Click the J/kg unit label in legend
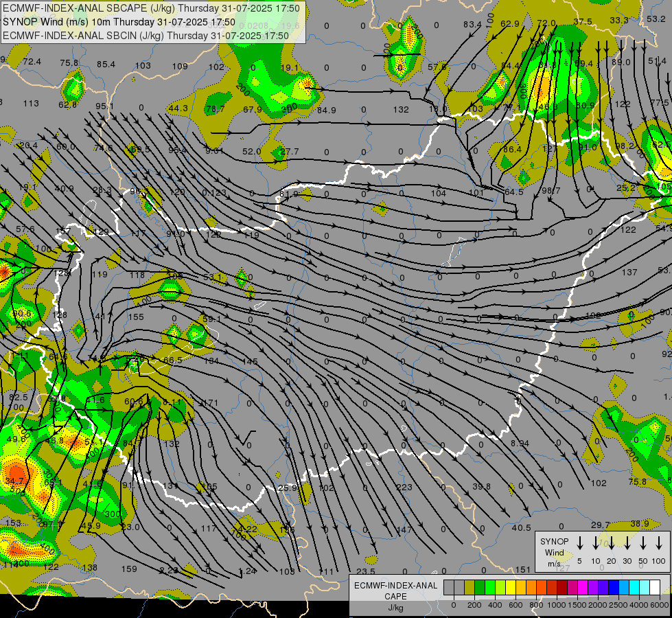Screen dimensions: 672x618 (395, 607)
